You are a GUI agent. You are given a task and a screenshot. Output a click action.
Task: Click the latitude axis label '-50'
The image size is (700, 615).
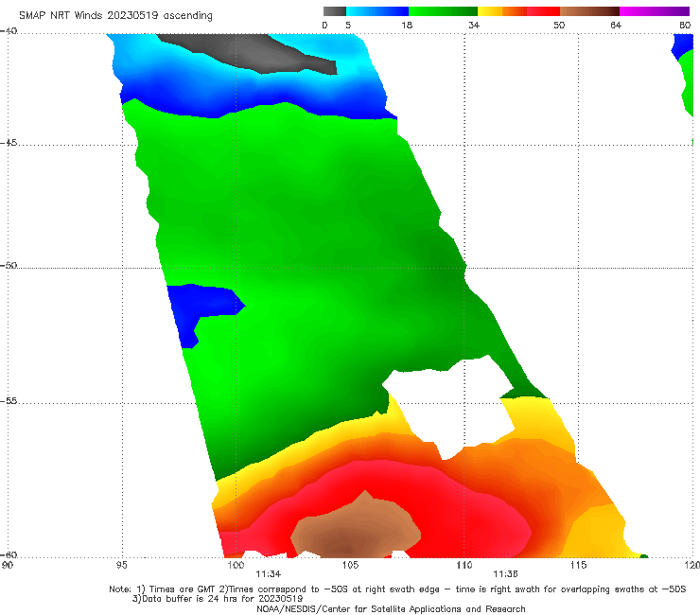(x=9, y=266)
